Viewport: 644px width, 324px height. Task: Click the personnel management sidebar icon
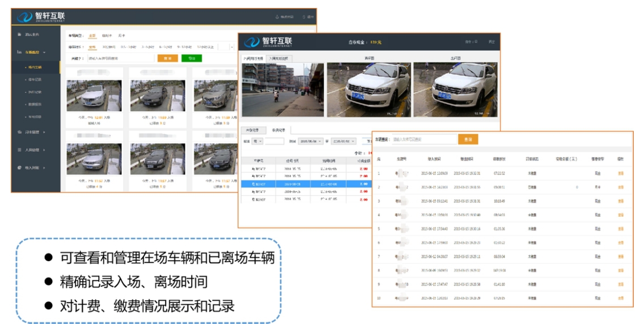[x=19, y=150]
